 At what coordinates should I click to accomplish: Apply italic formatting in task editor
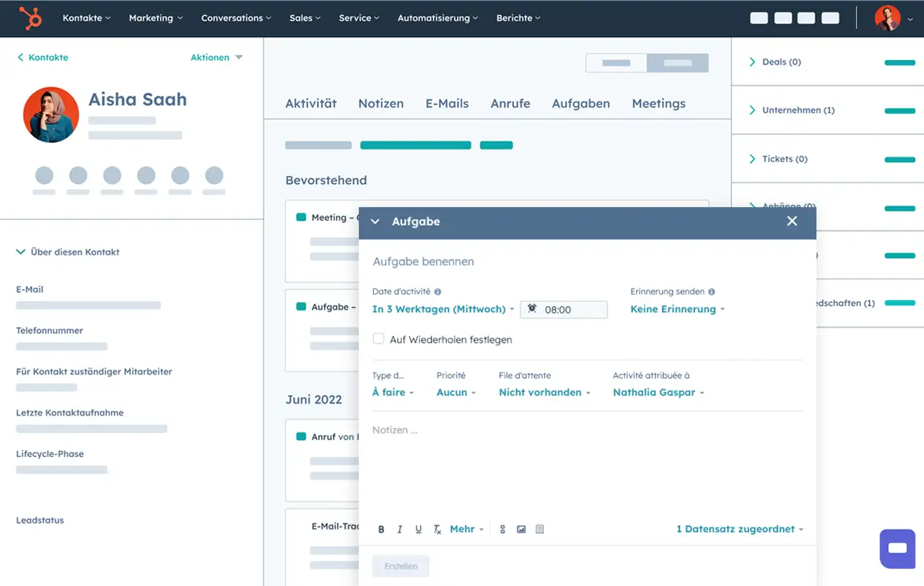[400, 530]
